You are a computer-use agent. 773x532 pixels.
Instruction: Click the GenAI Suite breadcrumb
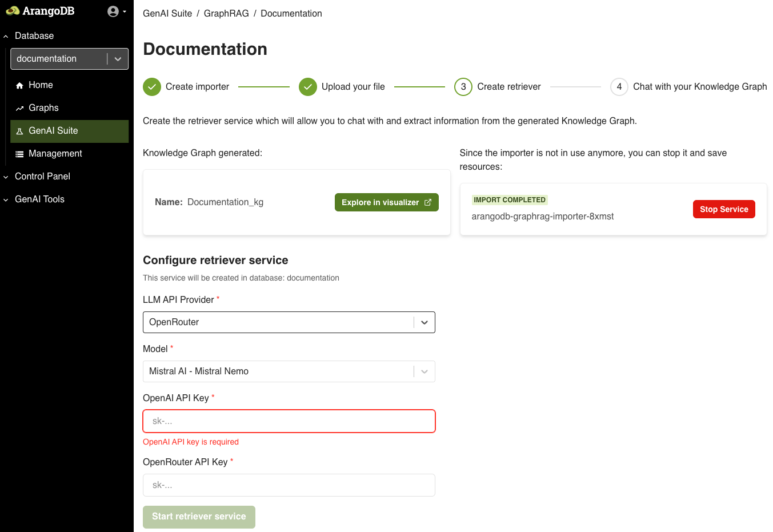click(167, 13)
